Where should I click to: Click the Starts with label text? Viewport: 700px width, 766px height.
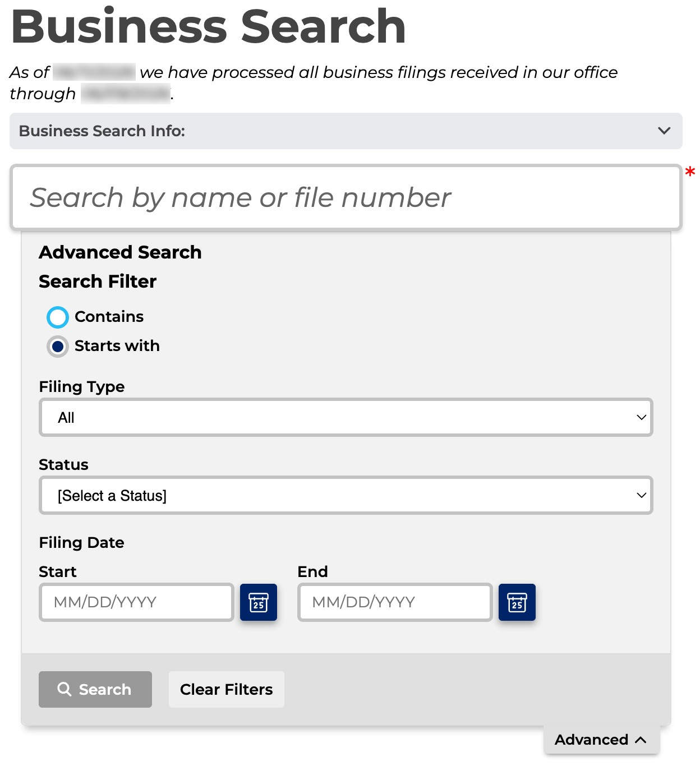click(x=117, y=346)
